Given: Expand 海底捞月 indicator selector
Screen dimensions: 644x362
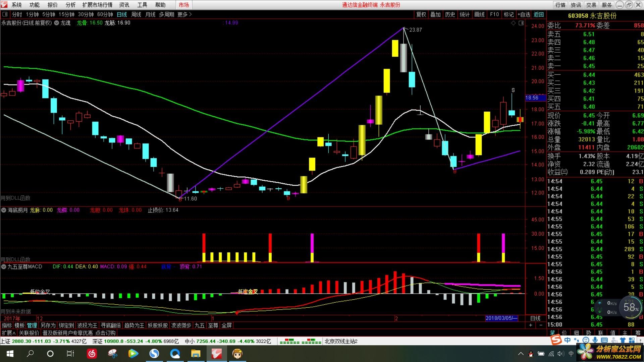Looking at the screenshot, I should 4,210.
